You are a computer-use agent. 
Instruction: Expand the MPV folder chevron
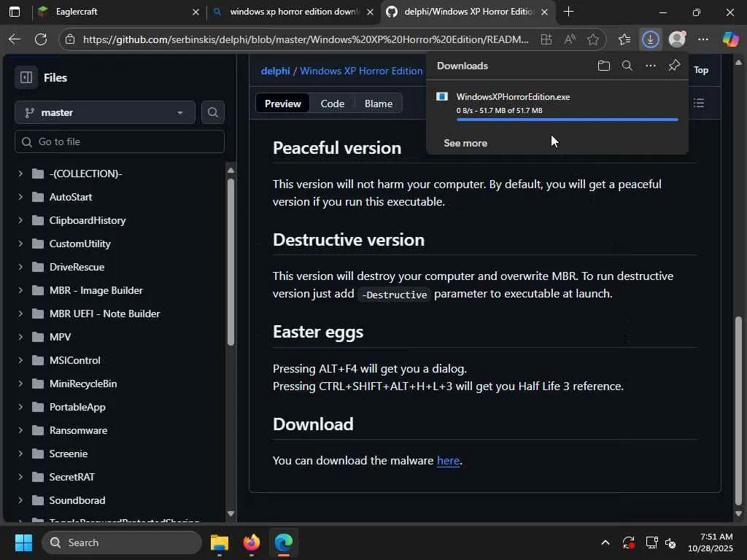20,337
